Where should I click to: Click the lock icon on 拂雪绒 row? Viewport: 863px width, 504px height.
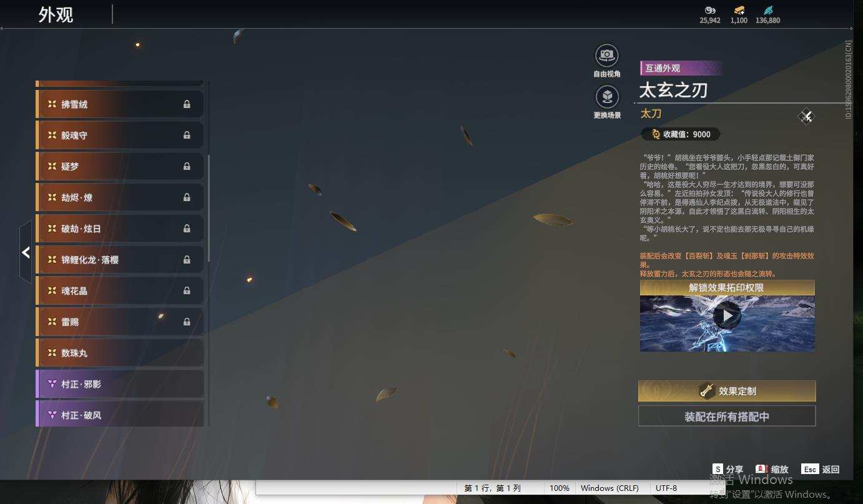click(187, 104)
